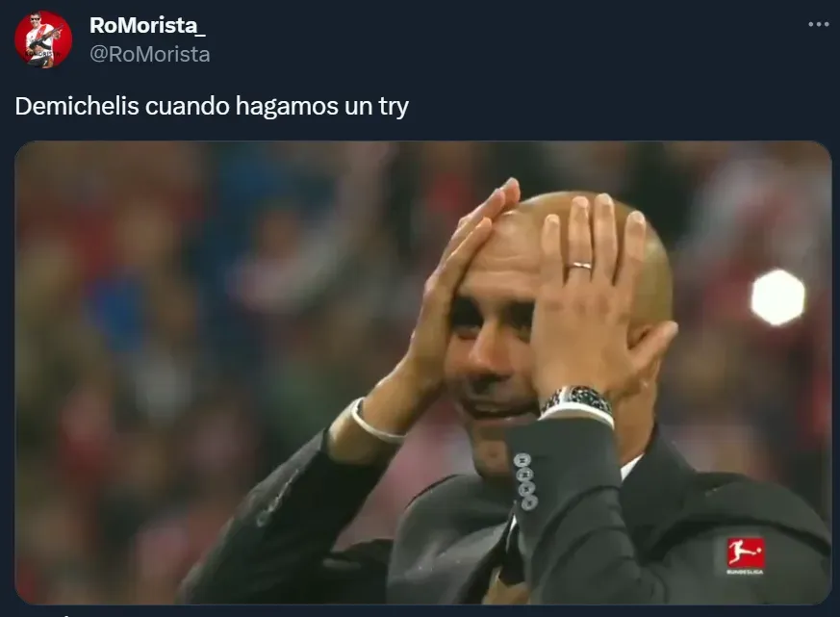Open the three-dot more options menu
This screenshot has height=617, width=840.
click(819, 25)
